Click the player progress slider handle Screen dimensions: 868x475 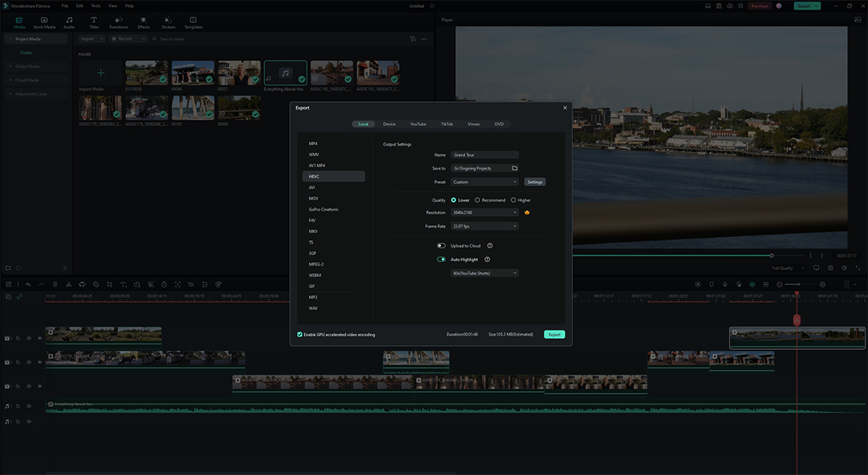click(772, 256)
